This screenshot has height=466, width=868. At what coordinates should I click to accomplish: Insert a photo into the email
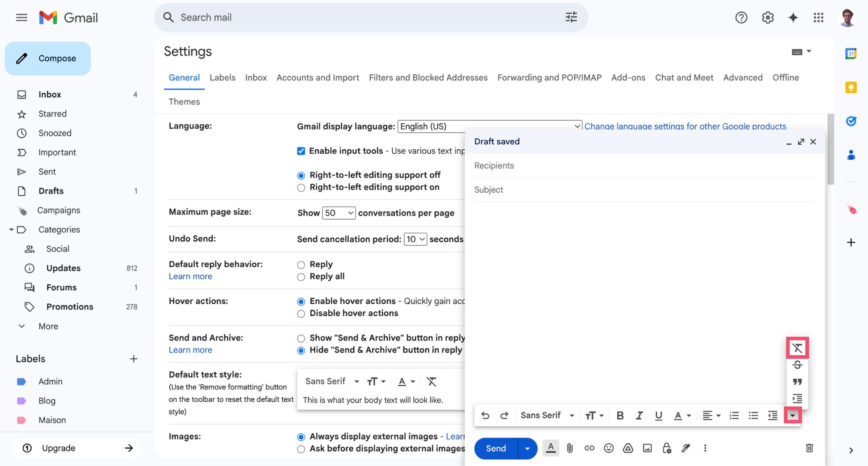point(647,448)
